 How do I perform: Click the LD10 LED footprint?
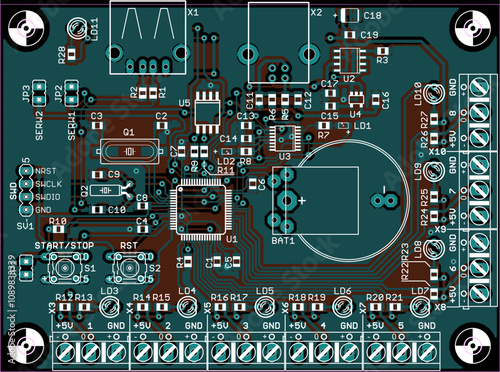434,92
